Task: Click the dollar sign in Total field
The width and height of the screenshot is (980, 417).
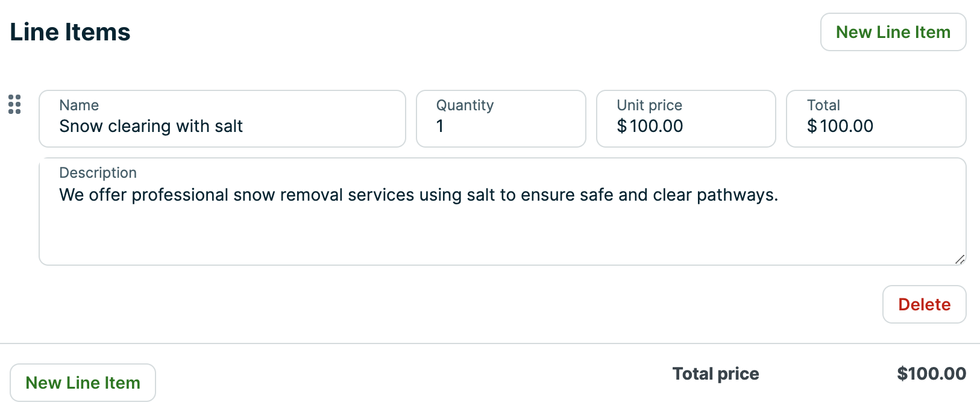Action: coord(812,126)
